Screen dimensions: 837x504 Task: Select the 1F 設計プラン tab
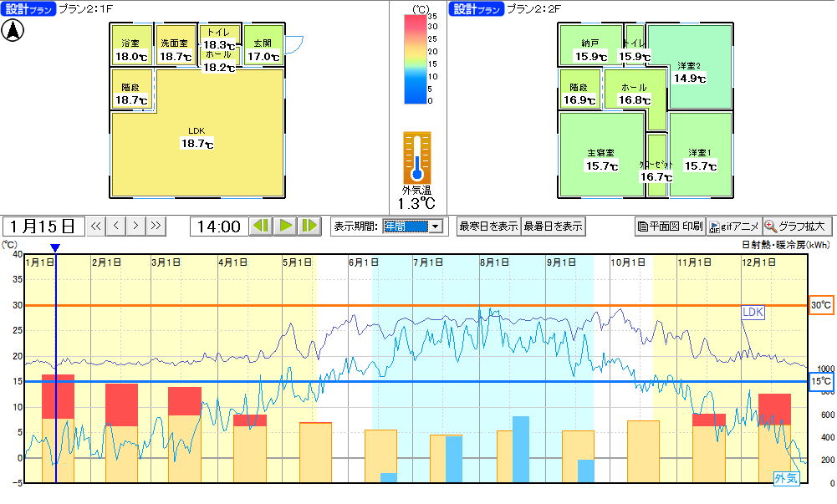(x=28, y=9)
